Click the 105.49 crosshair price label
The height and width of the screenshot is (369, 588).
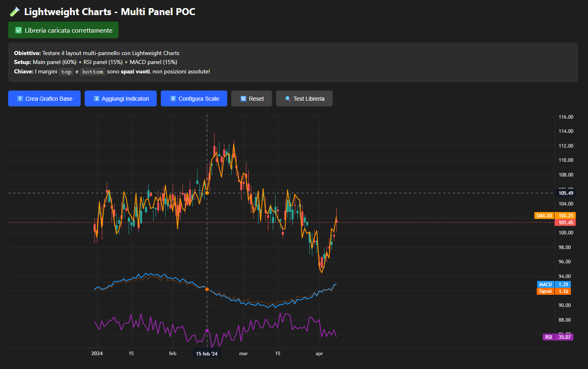[x=566, y=193]
